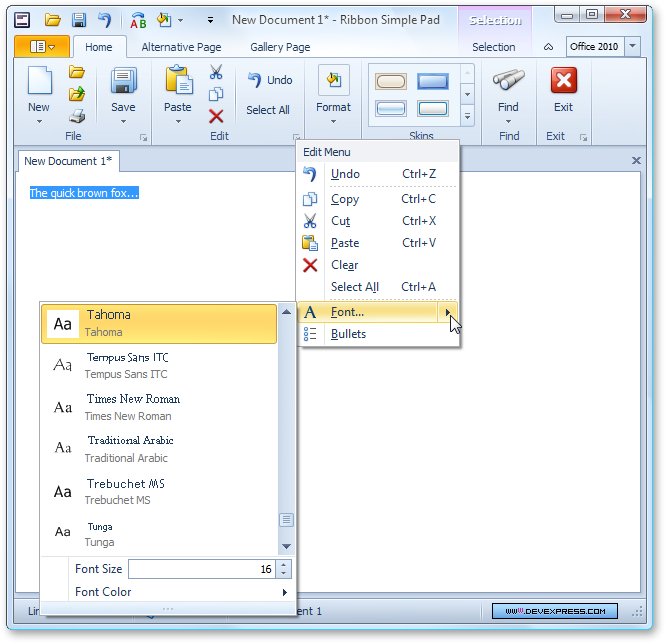Switch to the Home ribbon tab
666x644 pixels.
(99, 47)
